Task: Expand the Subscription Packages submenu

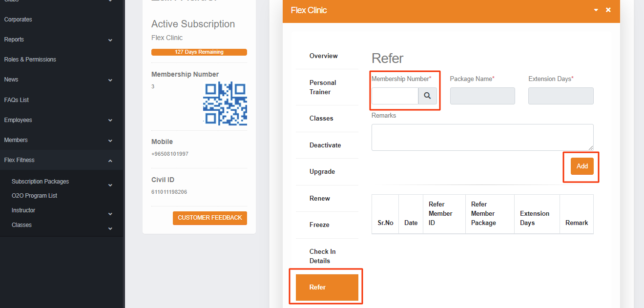Action: click(110, 185)
